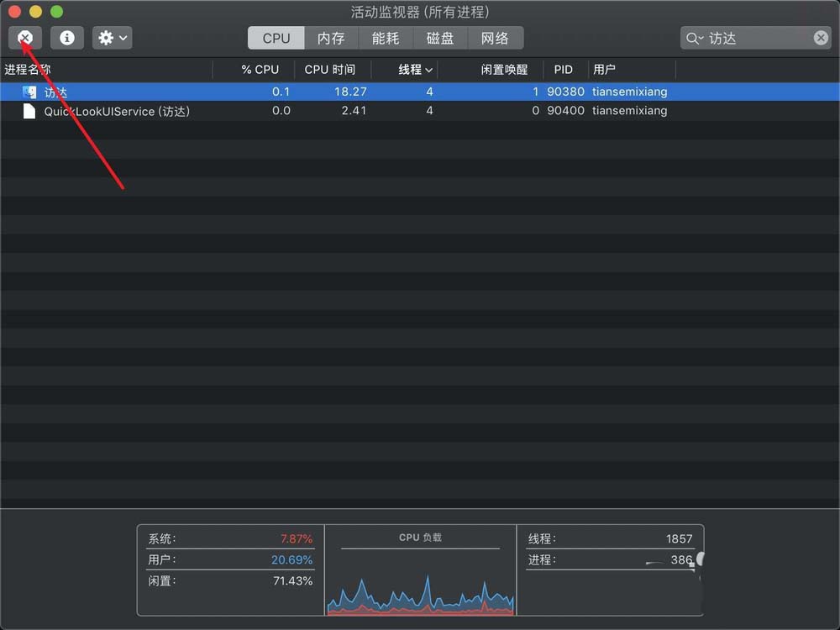The width and height of the screenshot is (840, 630).
Task: Click the QuickLookUIService document icon
Action: click(29, 111)
